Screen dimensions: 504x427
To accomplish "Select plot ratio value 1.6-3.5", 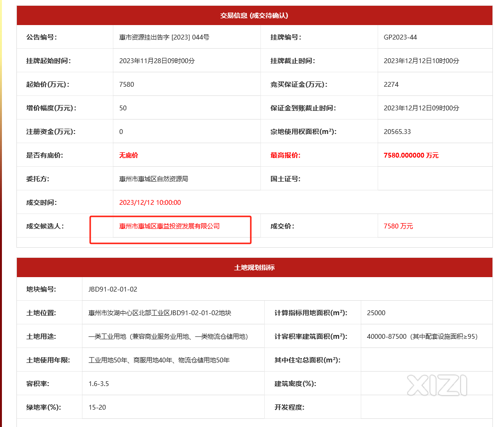I will coord(99,384).
